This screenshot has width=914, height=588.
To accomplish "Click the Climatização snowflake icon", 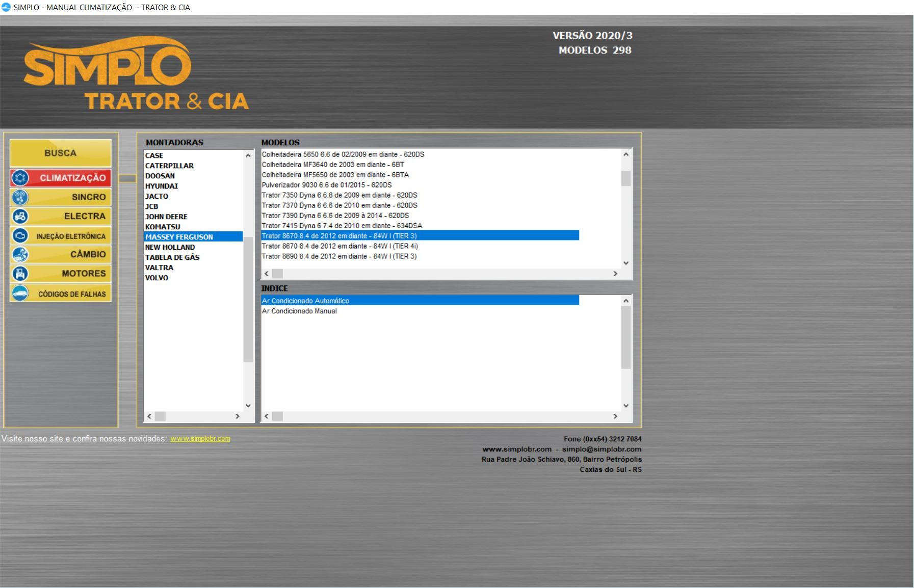I will tap(20, 178).
